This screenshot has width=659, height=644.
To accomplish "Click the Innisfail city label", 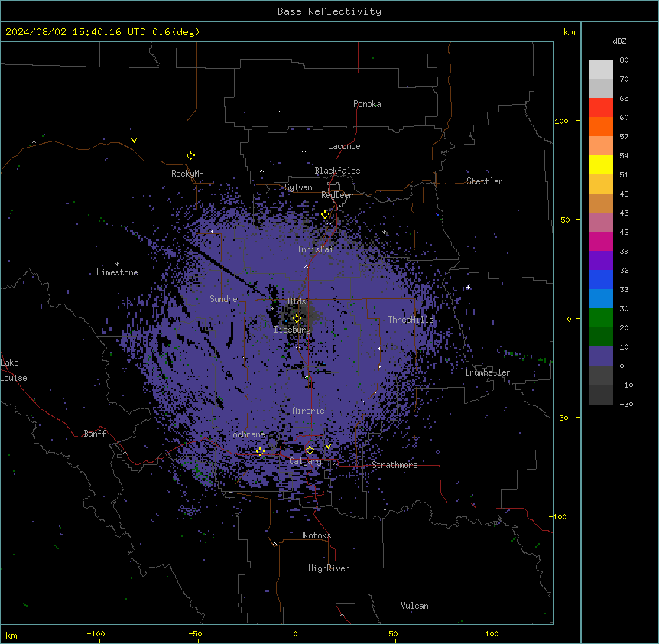I will point(317,249).
